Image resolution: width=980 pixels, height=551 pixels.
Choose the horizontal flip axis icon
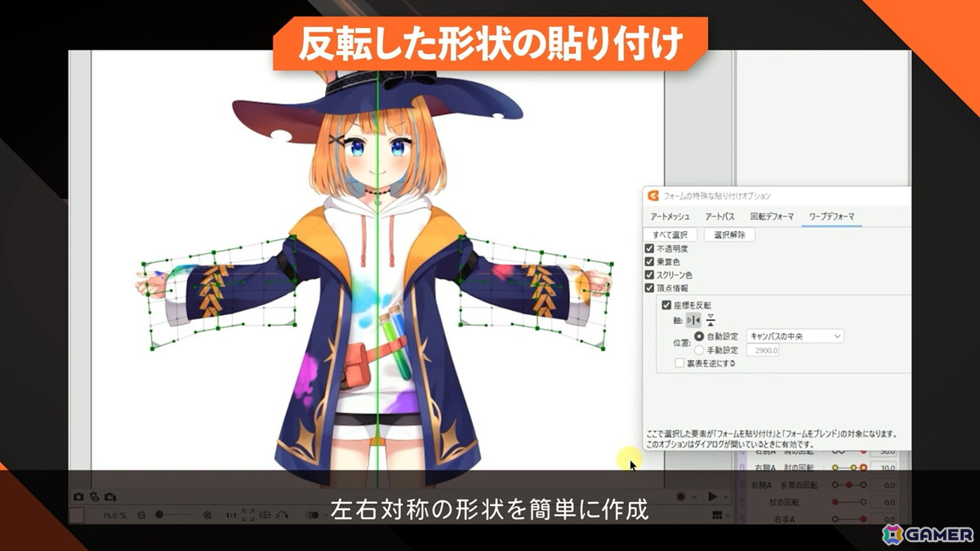[693, 320]
